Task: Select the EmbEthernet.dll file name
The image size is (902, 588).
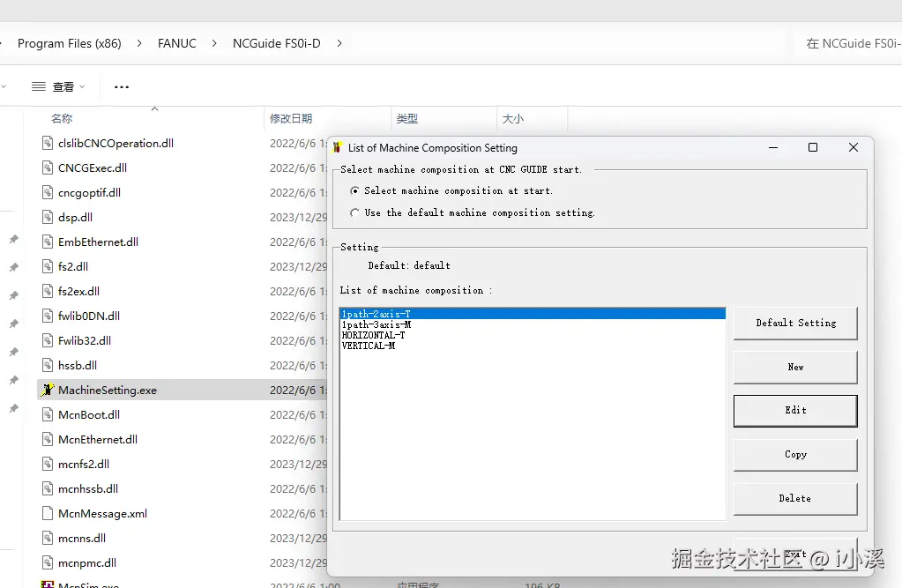Action: (x=99, y=242)
